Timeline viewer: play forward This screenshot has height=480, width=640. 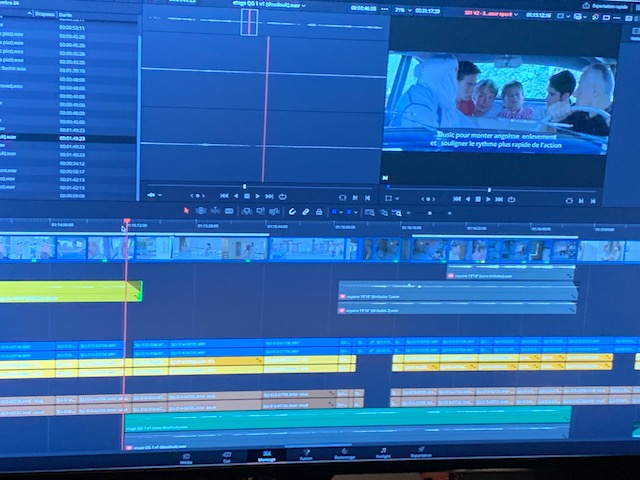point(488,200)
